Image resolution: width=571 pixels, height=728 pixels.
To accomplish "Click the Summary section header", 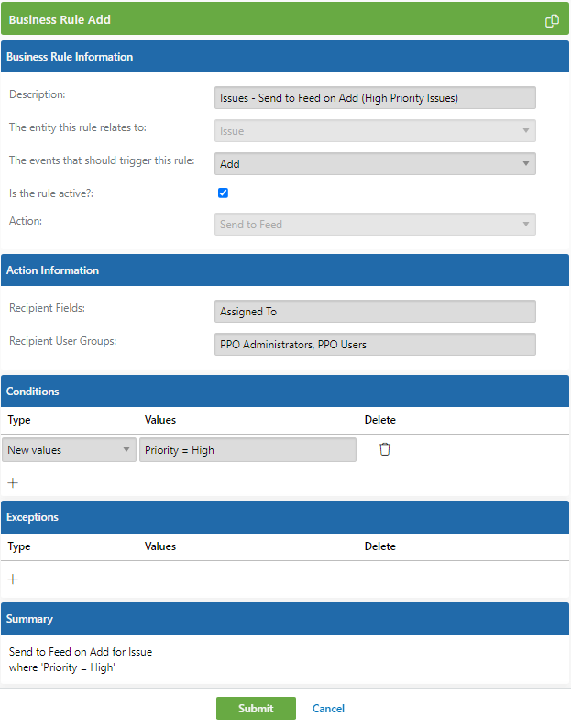I will click(x=285, y=619).
